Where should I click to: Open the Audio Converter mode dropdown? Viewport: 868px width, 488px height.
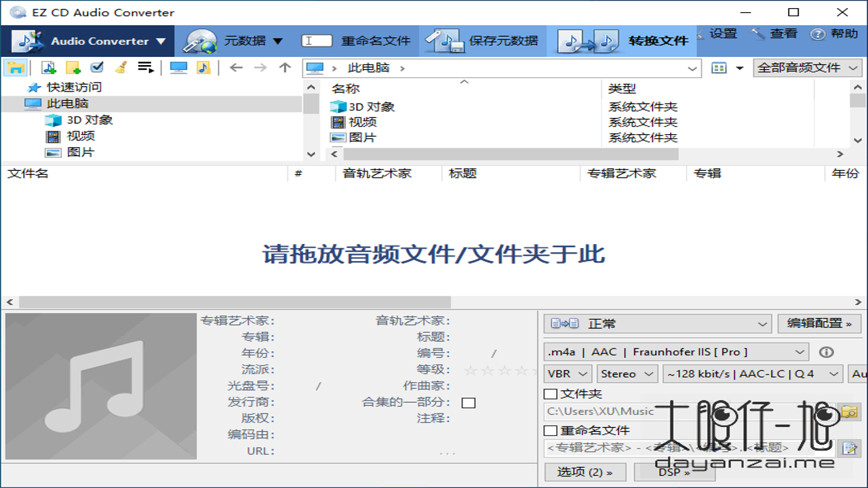click(87, 41)
